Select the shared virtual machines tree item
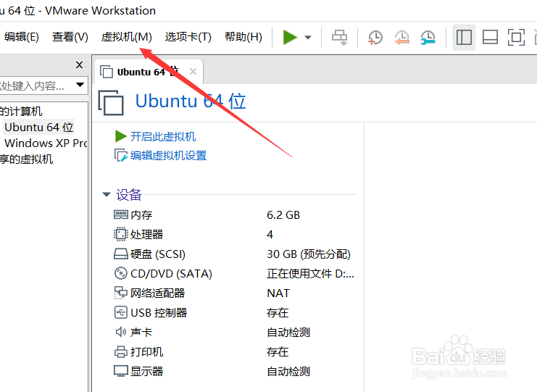 click(26, 159)
